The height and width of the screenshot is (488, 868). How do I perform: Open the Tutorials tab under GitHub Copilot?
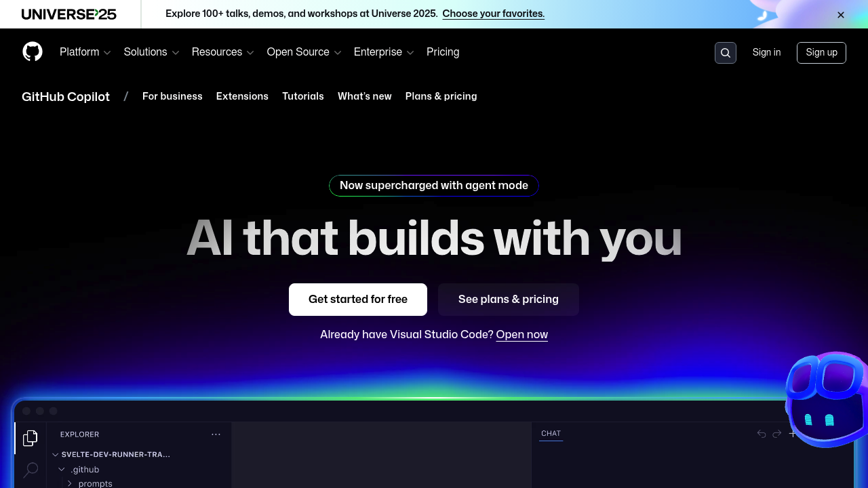pos(303,96)
